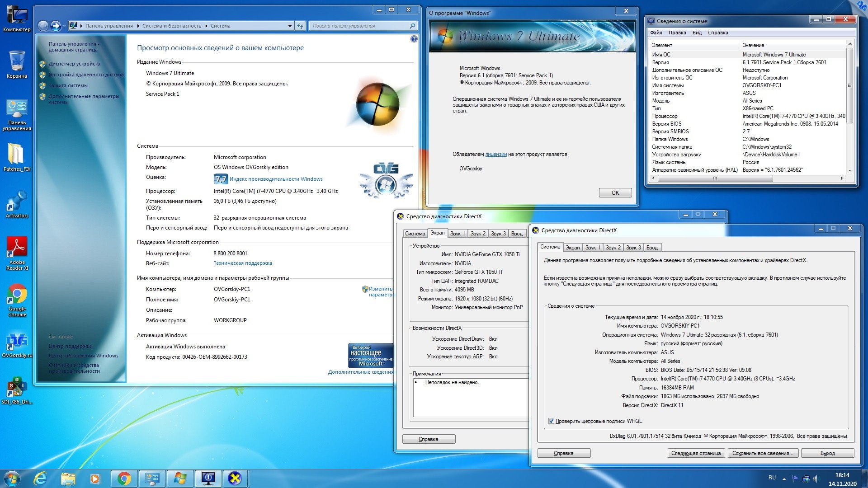
Task: Open Индекс производительности Windows link
Action: pos(276,179)
